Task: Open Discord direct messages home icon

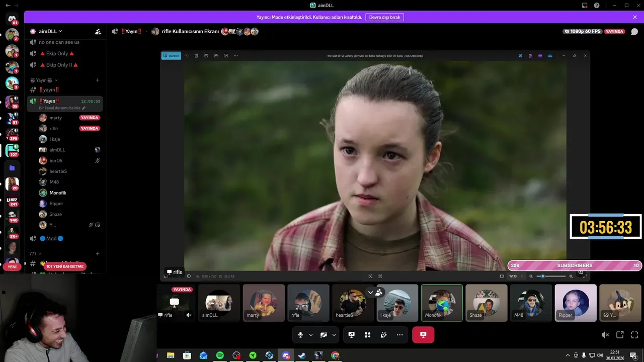Action: coord(12,19)
